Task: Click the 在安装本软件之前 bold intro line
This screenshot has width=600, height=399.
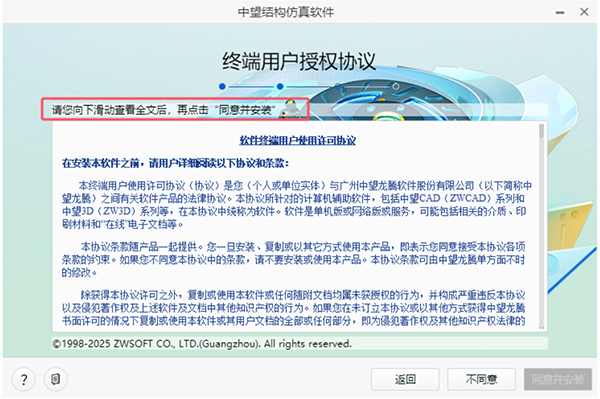Action: pyautogui.click(x=175, y=163)
